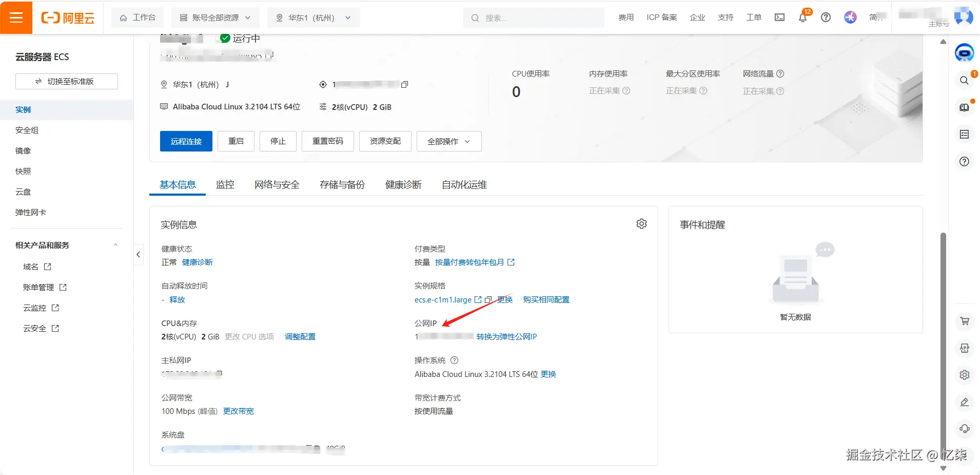Click the help icon beside 操作系统
This screenshot has width=980, height=475.
(454, 360)
